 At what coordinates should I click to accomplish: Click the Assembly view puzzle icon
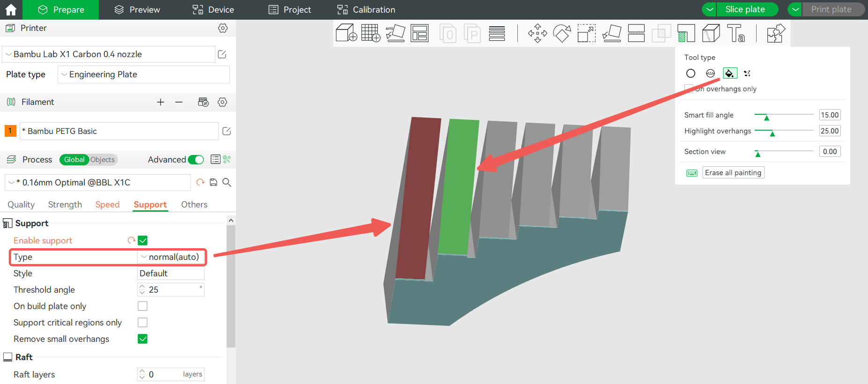775,33
